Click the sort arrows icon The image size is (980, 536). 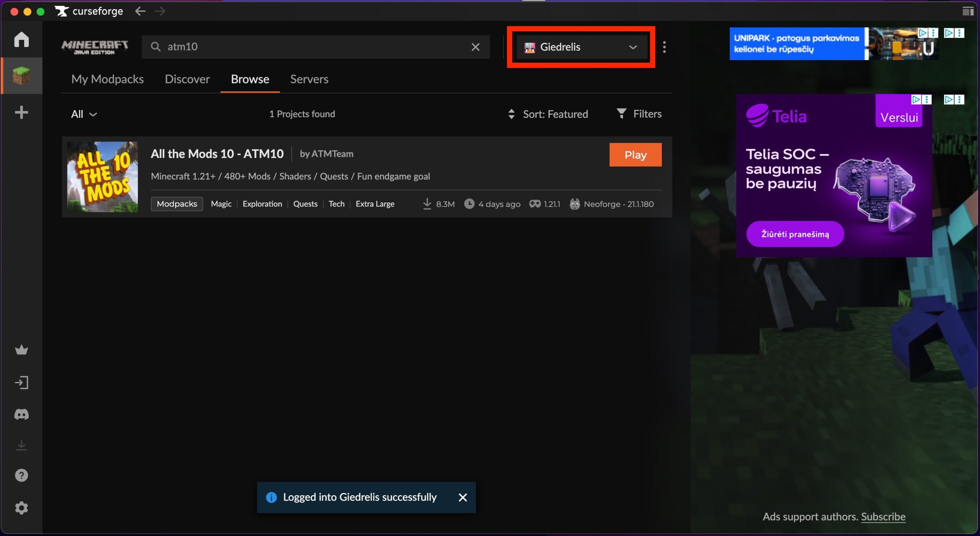pos(511,114)
